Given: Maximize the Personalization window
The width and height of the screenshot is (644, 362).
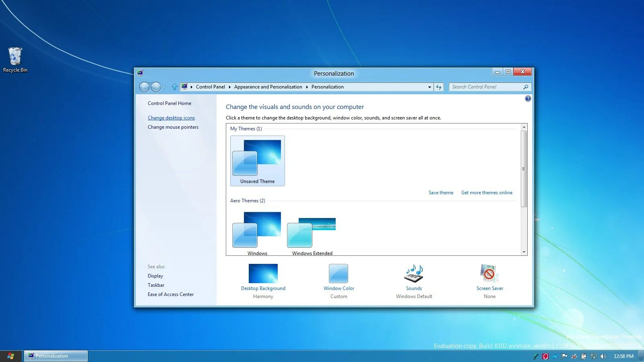Looking at the screenshot, I should click(508, 72).
